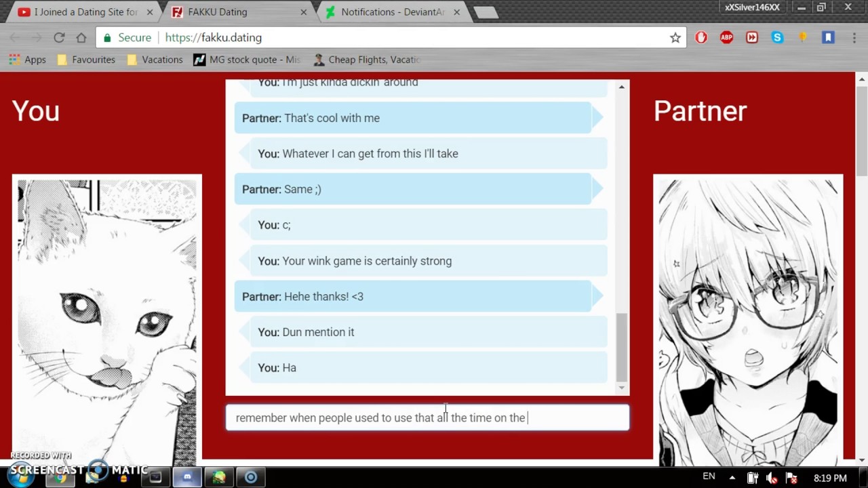Screen dimensions: 868x488
Task: Click the chat scrollbar thumb
Action: point(622,347)
